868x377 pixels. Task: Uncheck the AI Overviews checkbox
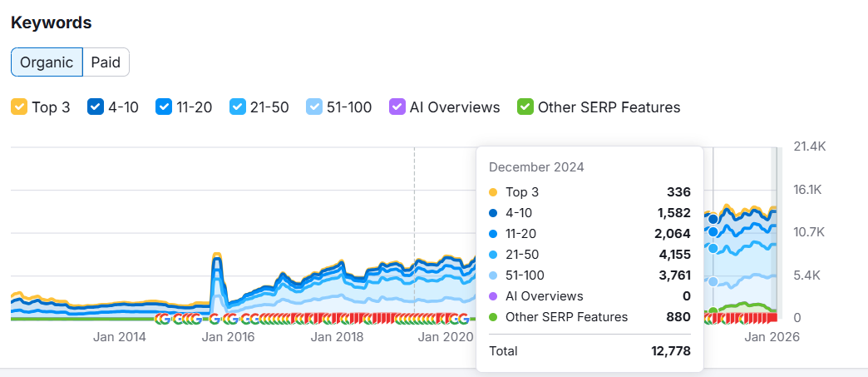394,107
